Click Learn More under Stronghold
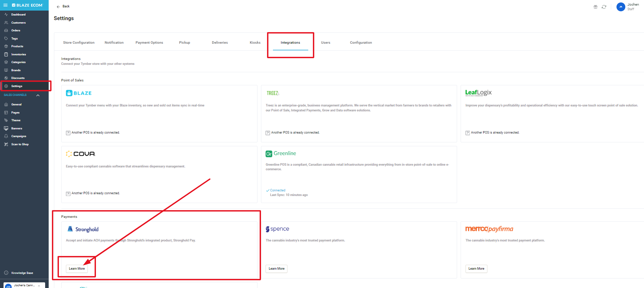 click(77, 269)
